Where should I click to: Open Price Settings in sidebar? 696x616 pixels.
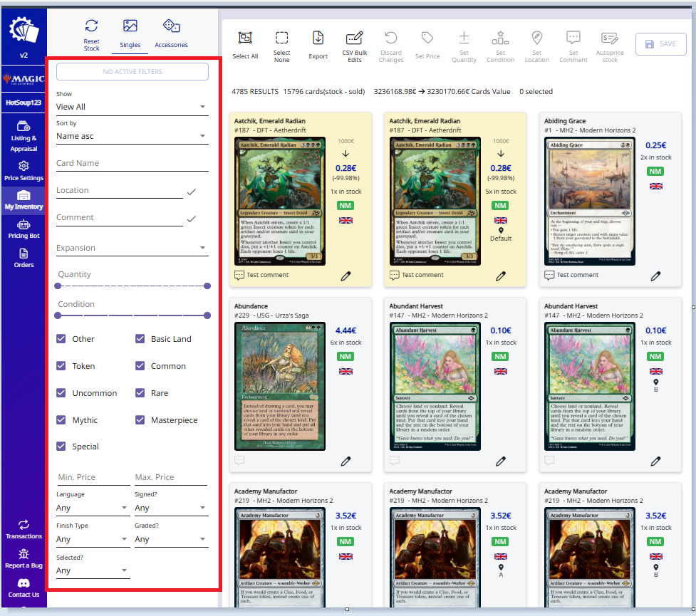pos(24,172)
